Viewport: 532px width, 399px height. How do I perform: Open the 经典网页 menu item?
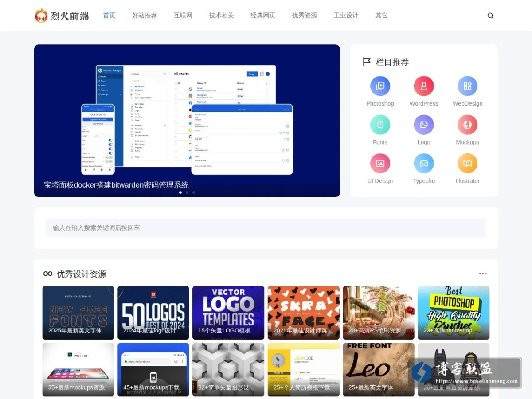263,16
